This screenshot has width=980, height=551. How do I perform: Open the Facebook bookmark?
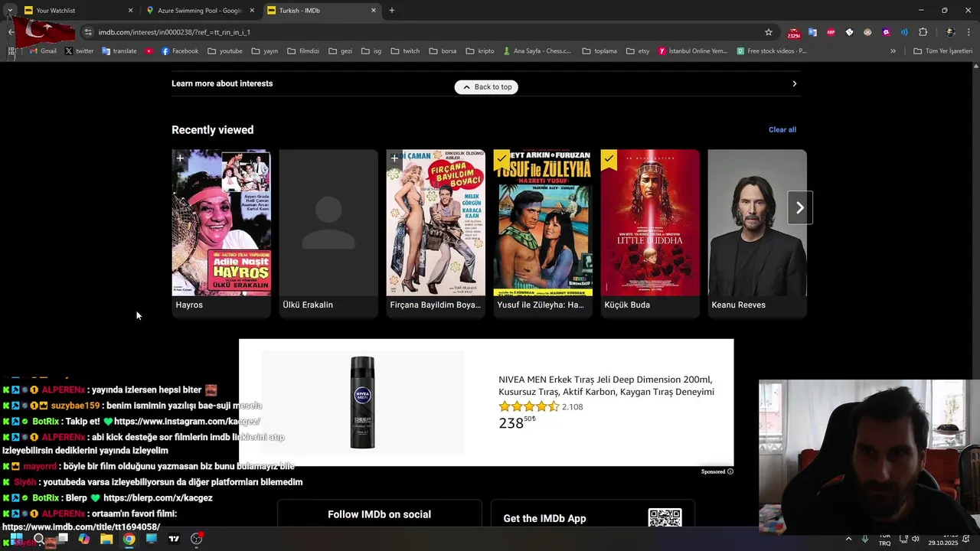(x=179, y=51)
